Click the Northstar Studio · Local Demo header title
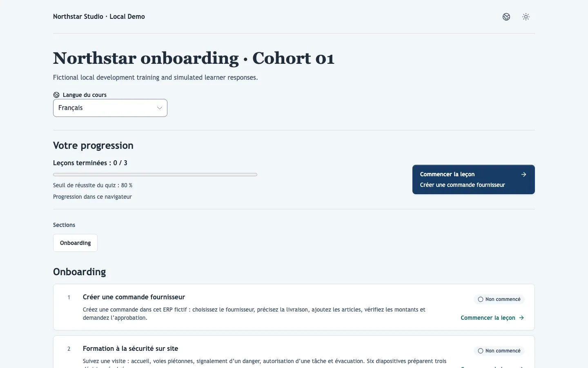588x368 pixels. (99, 17)
